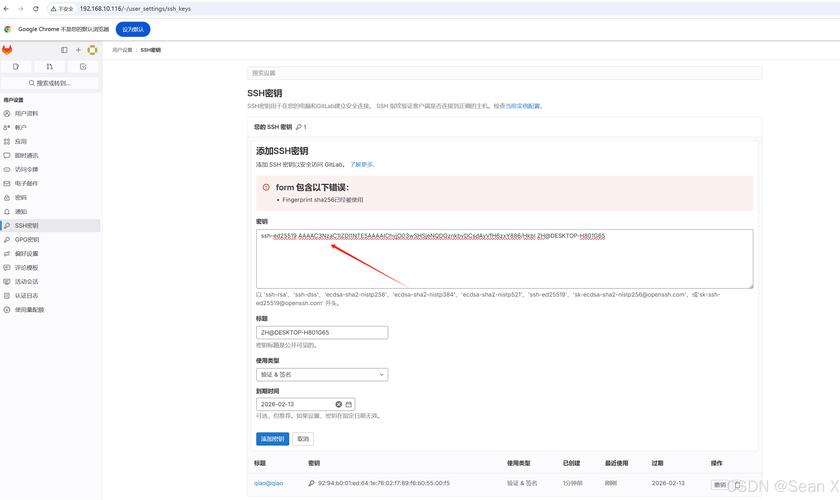
Task: Click the sidebar search or go to box
Action: click(50, 83)
